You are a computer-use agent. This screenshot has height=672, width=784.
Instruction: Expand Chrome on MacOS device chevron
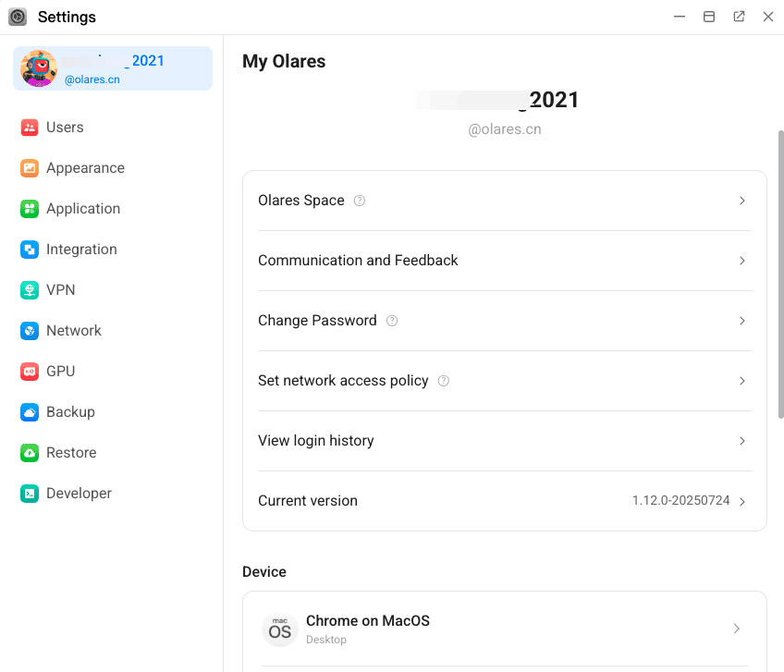tap(737, 629)
